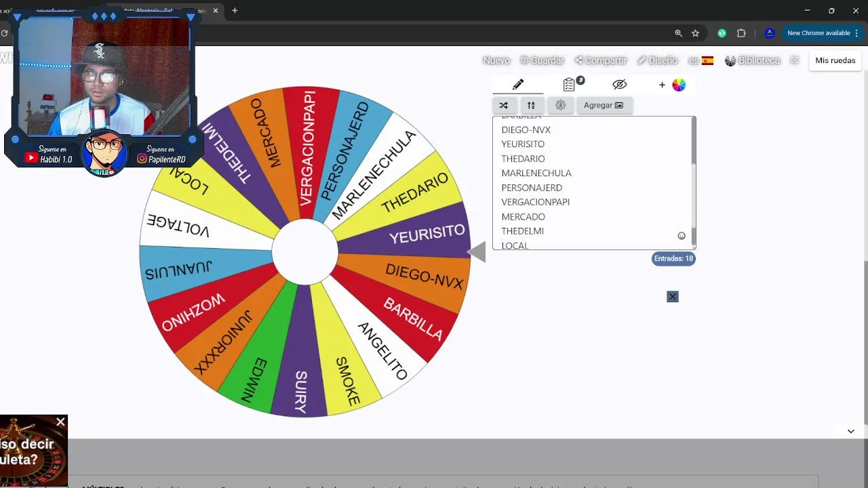
Task: Click VERGACIONPAPI in the entries list
Action: point(535,202)
